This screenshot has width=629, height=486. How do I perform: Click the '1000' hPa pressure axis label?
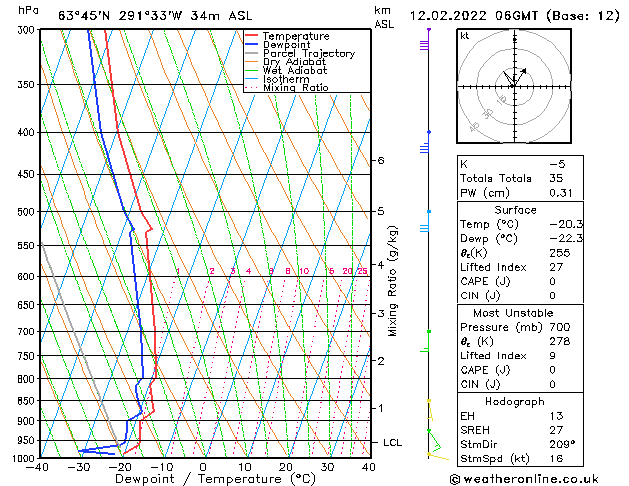click(26, 458)
